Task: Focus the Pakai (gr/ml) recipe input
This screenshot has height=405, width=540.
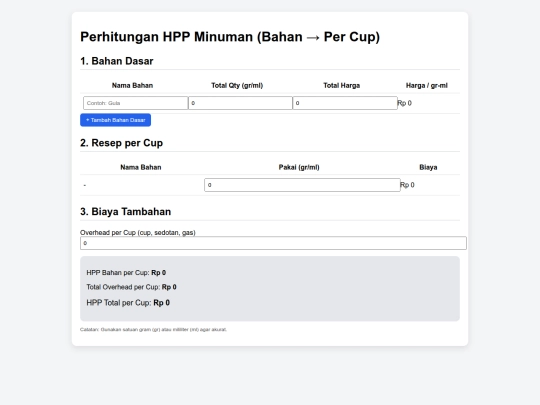Action: [x=302, y=185]
